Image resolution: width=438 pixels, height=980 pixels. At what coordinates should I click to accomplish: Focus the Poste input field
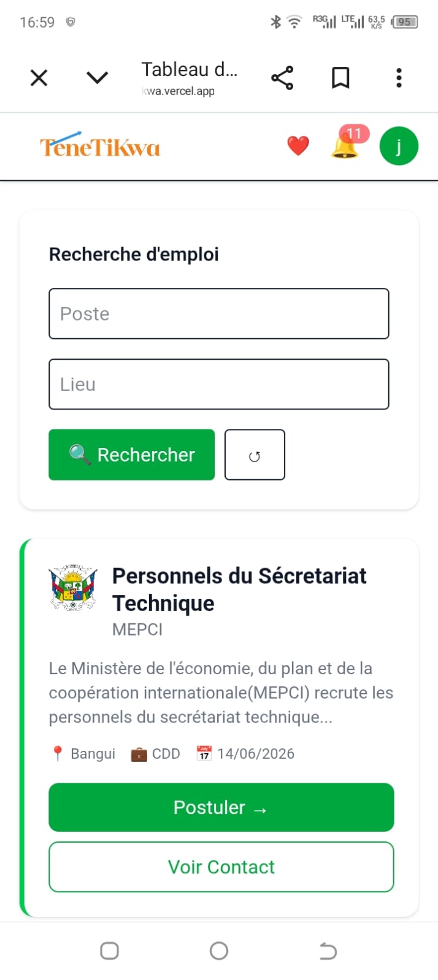(219, 314)
